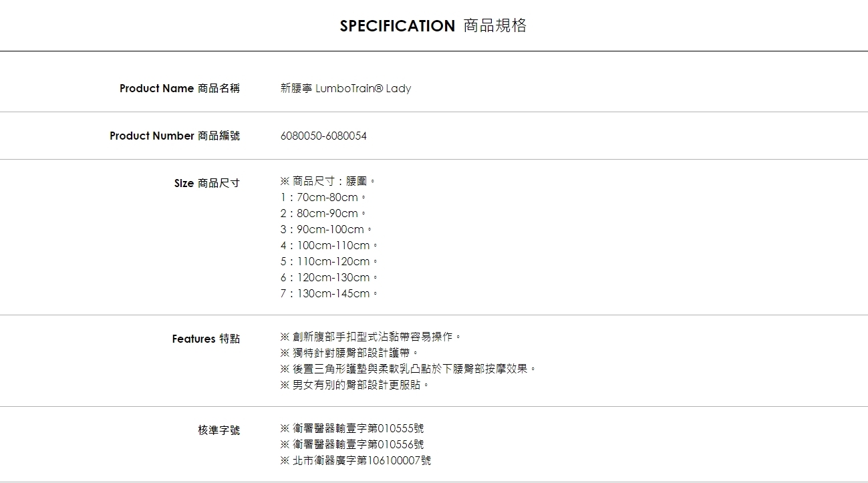Click size 5 row 110cm-120cm
Screen dimensions: 868x483
coord(329,261)
